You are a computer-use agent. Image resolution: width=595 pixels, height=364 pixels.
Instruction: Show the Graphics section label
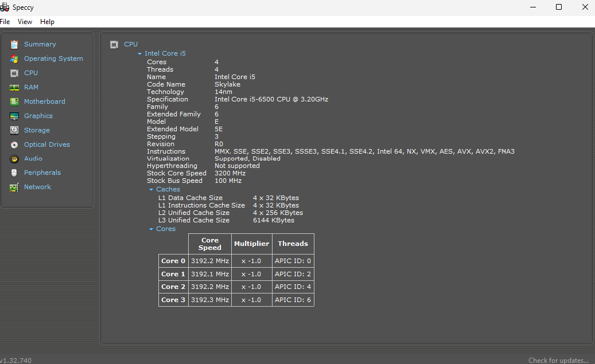pos(38,116)
